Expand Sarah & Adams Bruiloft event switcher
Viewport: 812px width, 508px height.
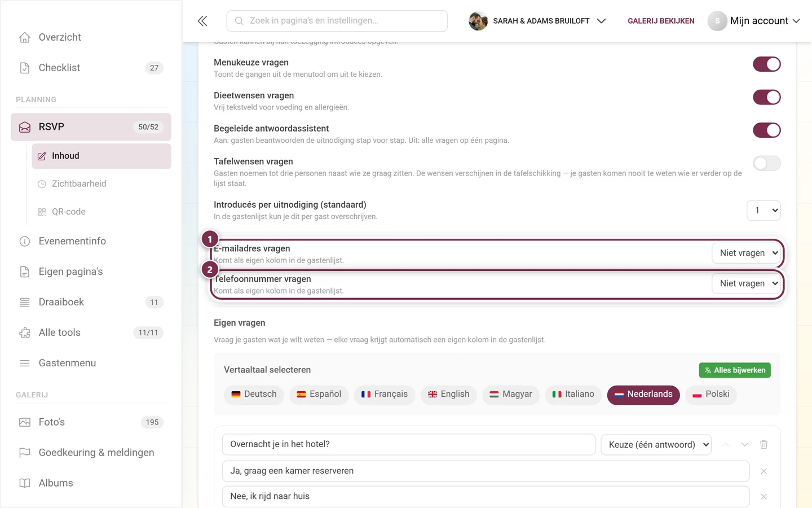(537, 21)
